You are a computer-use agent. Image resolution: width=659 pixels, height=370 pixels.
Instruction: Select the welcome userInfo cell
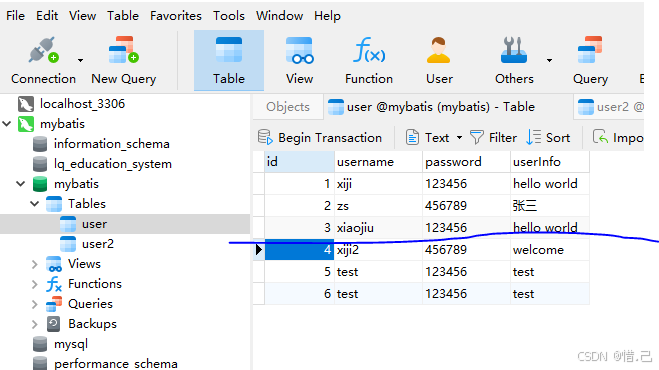(x=550, y=250)
